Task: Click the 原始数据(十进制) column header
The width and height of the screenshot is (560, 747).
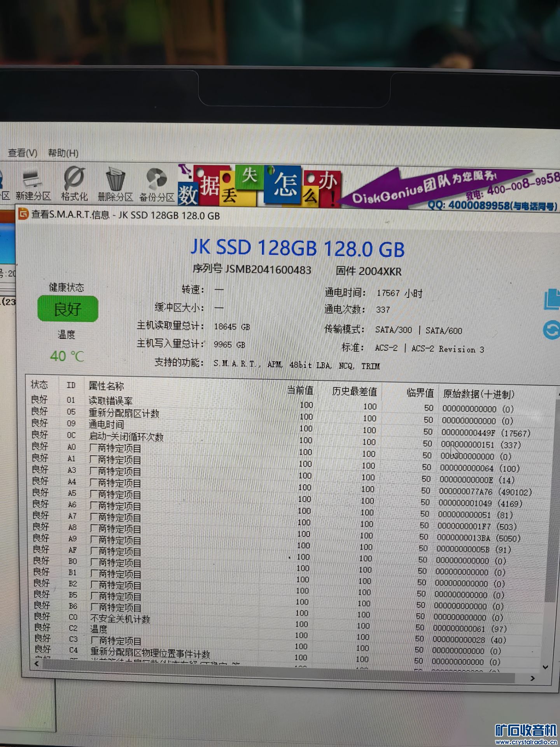Action: point(479,395)
